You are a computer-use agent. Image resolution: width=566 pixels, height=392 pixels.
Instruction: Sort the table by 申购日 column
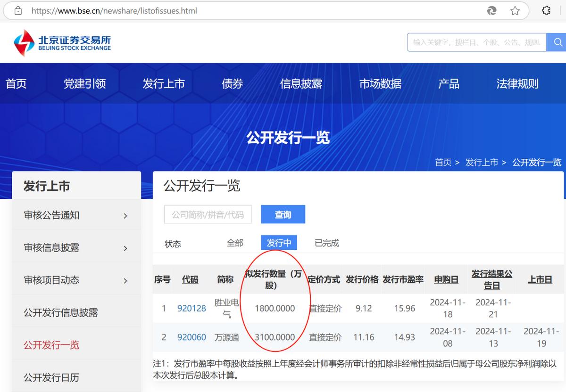(445, 279)
